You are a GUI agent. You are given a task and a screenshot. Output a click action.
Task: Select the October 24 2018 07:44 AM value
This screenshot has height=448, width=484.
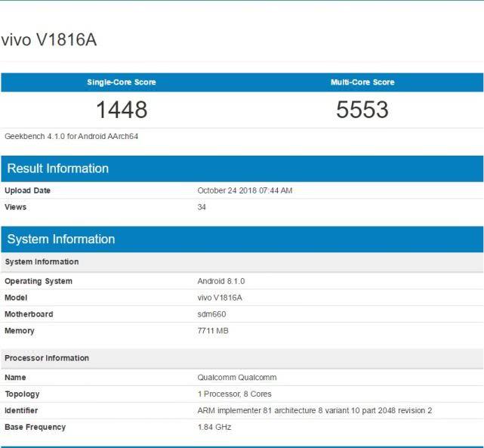point(245,190)
